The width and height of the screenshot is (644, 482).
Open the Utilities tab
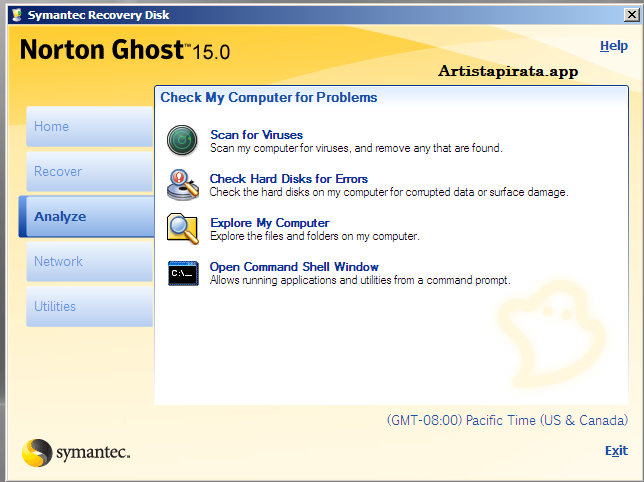(90, 307)
